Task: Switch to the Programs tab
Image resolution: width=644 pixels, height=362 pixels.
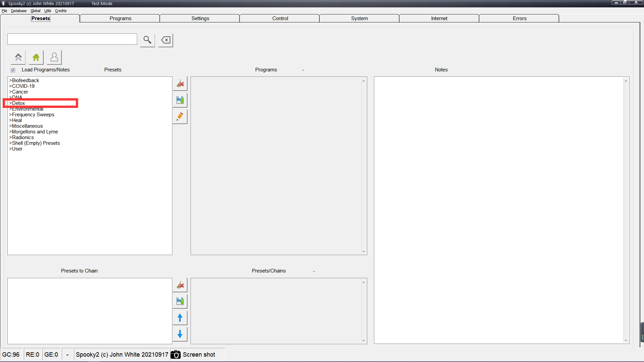Action: 120,18
